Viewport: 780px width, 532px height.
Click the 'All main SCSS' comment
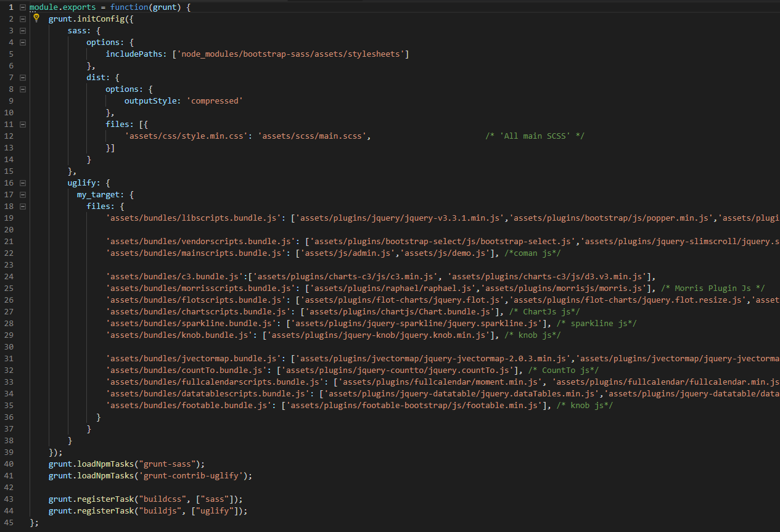(534, 136)
